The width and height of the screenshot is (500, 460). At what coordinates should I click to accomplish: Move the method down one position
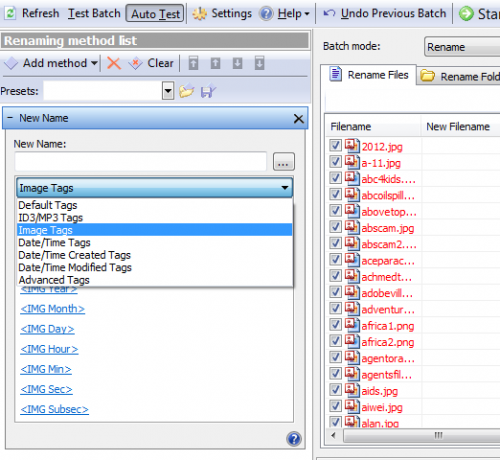tap(237, 63)
